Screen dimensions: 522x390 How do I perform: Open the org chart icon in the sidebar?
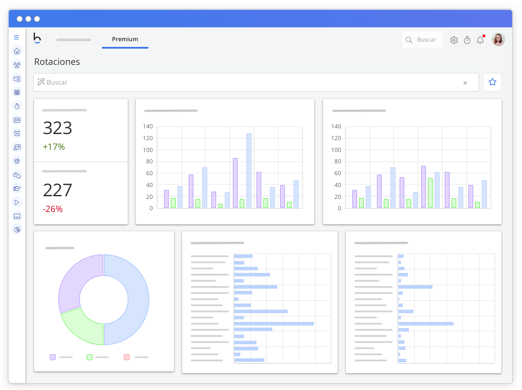(17, 79)
